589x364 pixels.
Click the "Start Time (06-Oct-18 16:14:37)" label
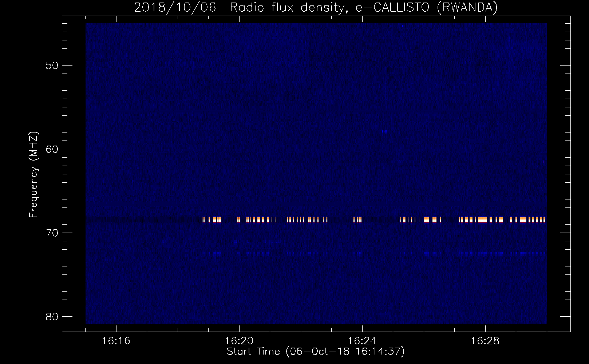[x=316, y=352]
